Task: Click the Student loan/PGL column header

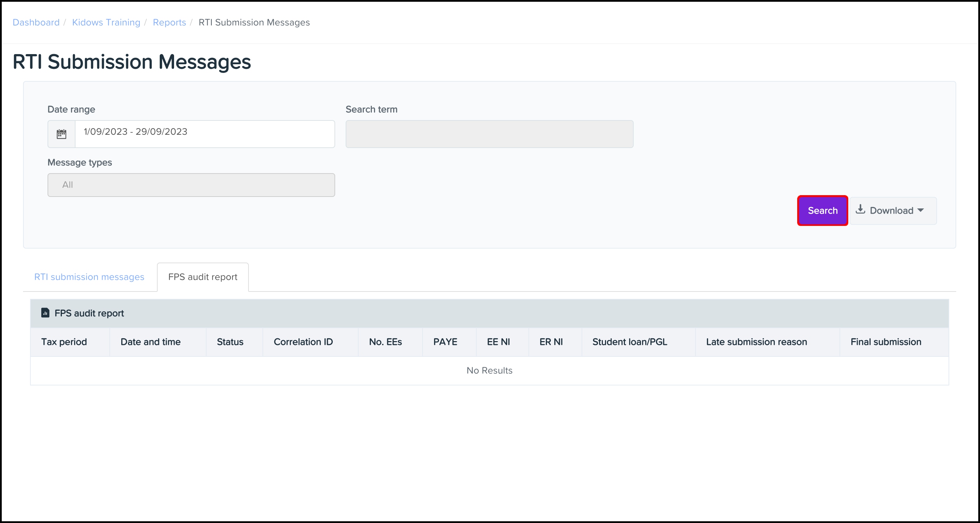Action: pyautogui.click(x=629, y=342)
